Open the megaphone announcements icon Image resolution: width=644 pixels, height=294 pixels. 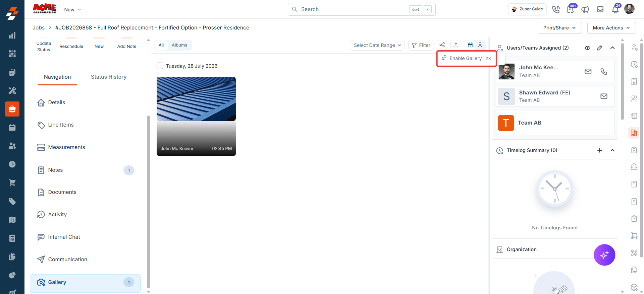pos(585,9)
